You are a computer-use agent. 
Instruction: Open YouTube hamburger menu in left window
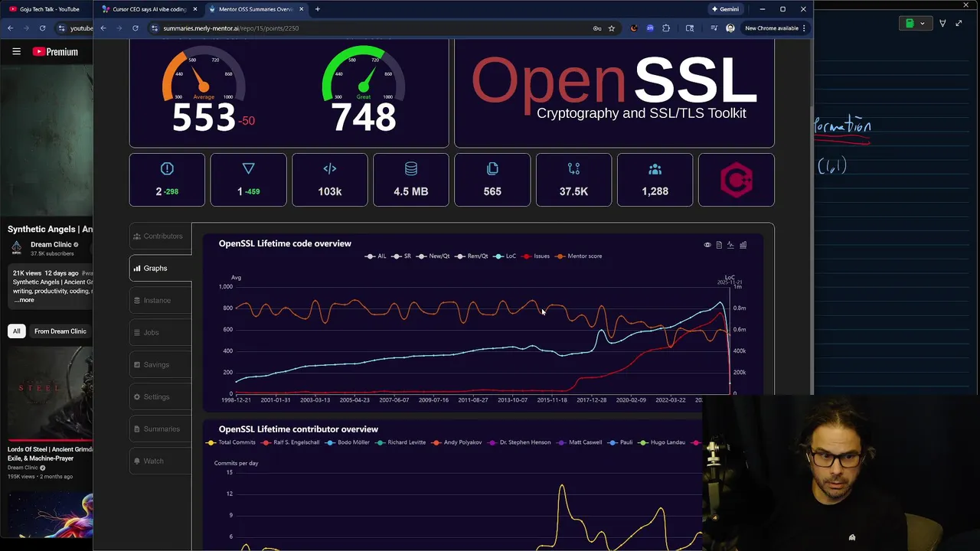click(x=16, y=51)
